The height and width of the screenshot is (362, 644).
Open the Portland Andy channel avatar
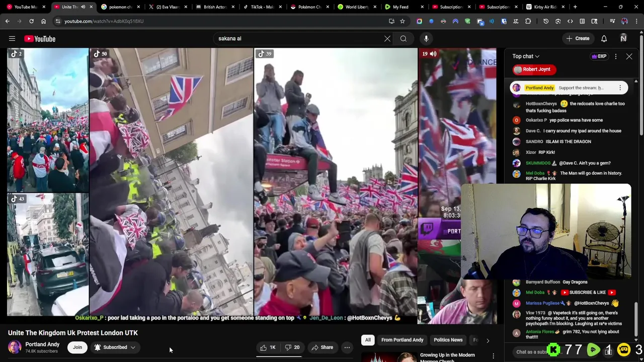click(15, 347)
